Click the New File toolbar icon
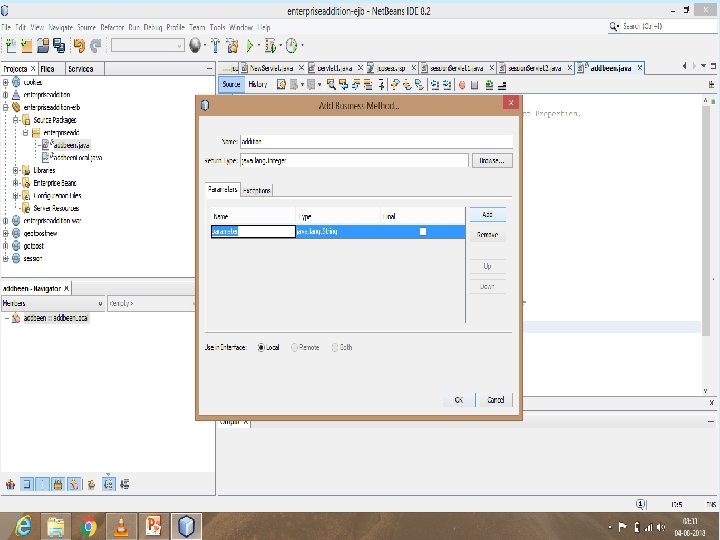Image resolution: width=720 pixels, height=540 pixels. pos(11,45)
